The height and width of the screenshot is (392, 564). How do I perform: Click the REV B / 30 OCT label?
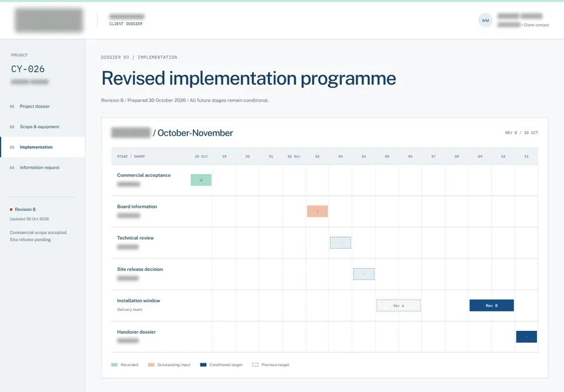522,133
